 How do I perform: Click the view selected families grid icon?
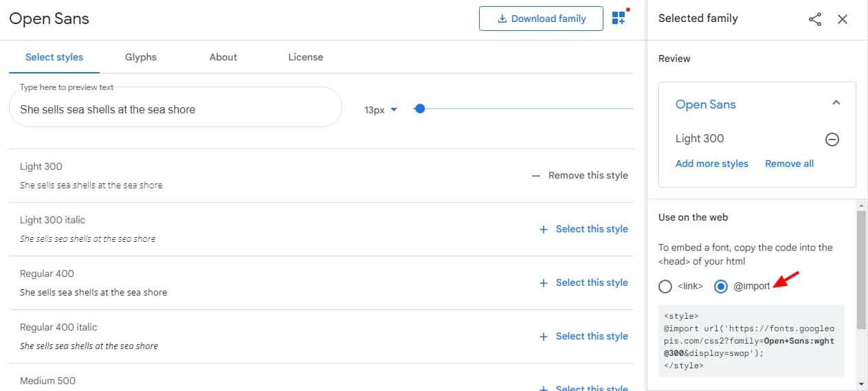pyautogui.click(x=619, y=19)
